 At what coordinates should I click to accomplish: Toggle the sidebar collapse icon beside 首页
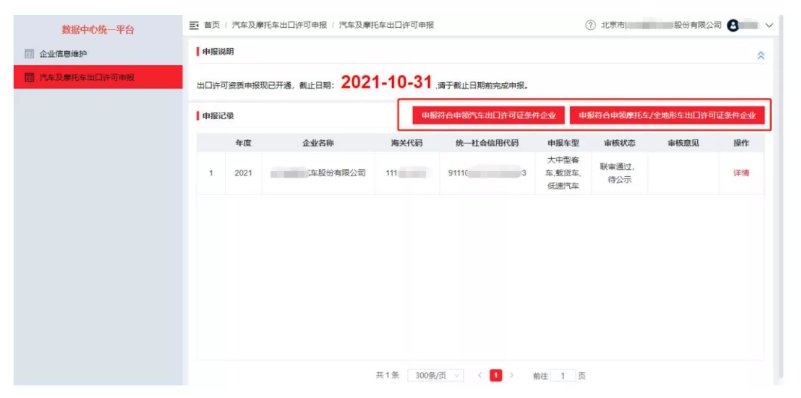click(x=194, y=25)
